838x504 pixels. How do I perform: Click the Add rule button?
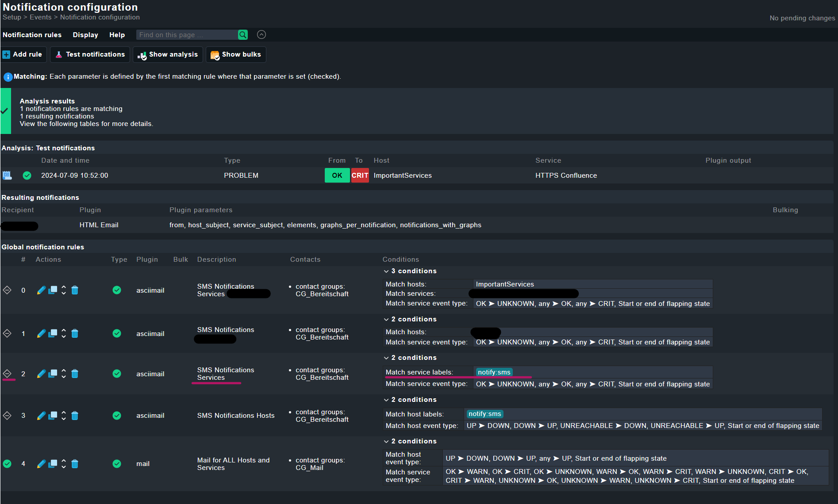click(23, 54)
